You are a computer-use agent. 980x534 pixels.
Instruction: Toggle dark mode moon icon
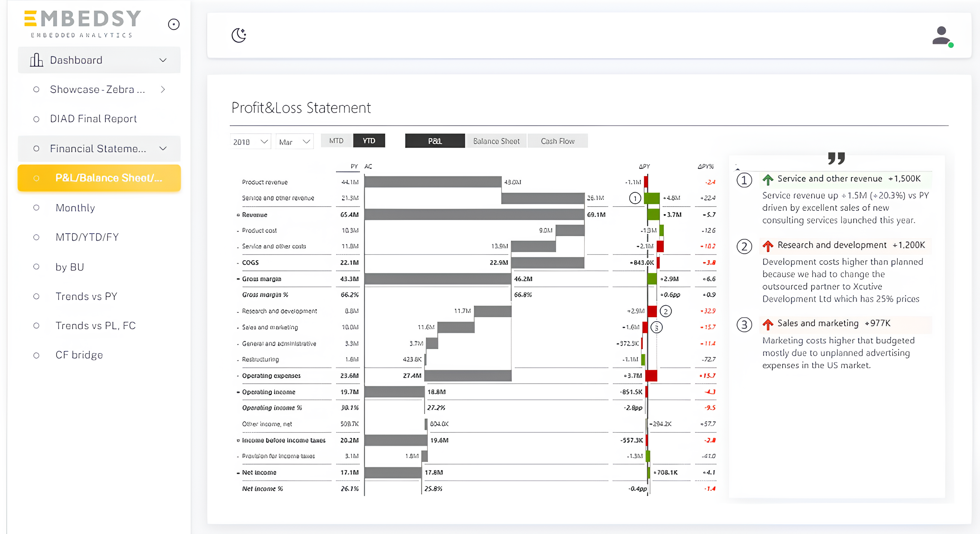point(239,35)
